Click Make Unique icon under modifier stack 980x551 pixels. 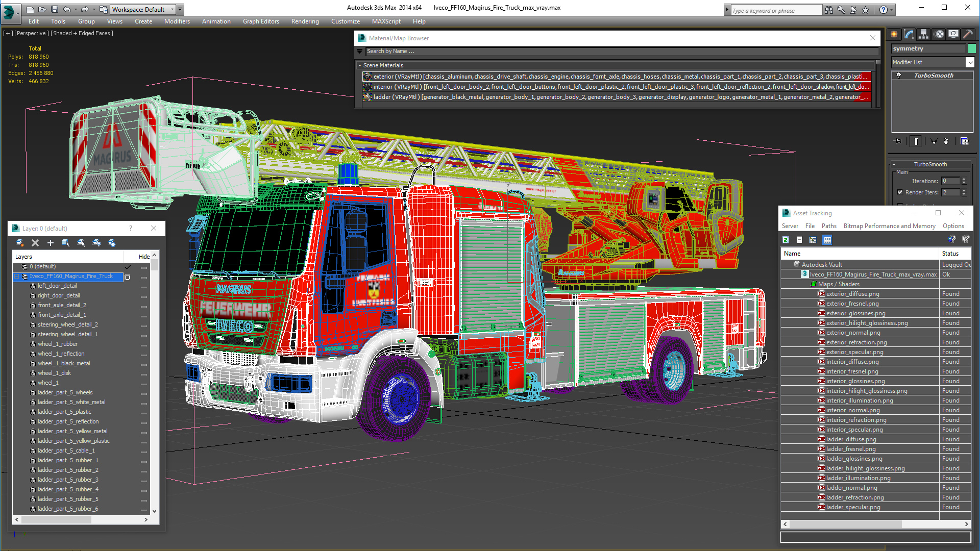(x=934, y=141)
